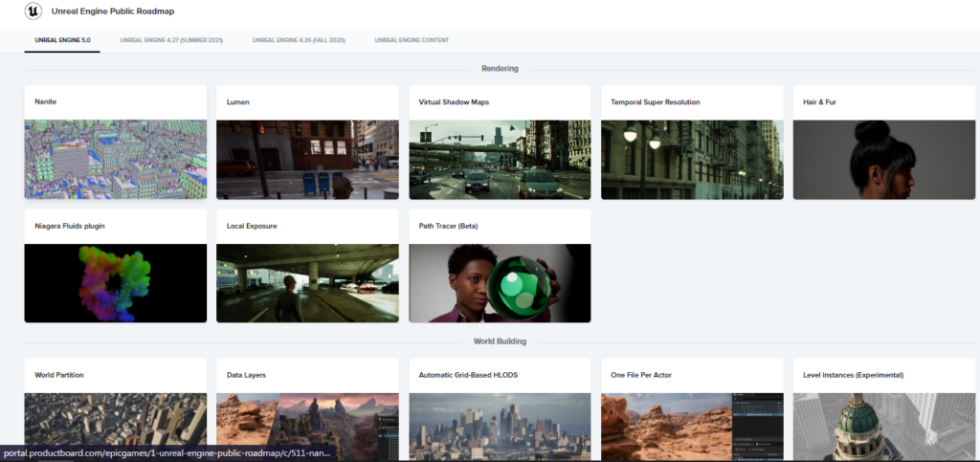Click the One File Per Actor canyon thumbnail

[692, 427]
